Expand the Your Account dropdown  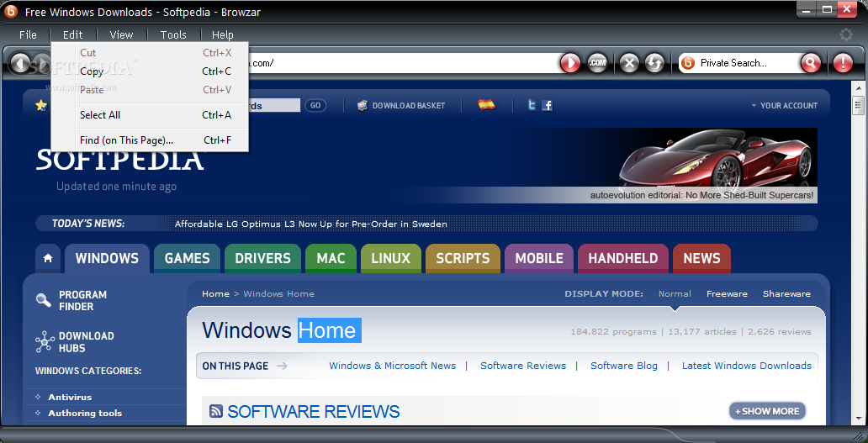(x=785, y=105)
